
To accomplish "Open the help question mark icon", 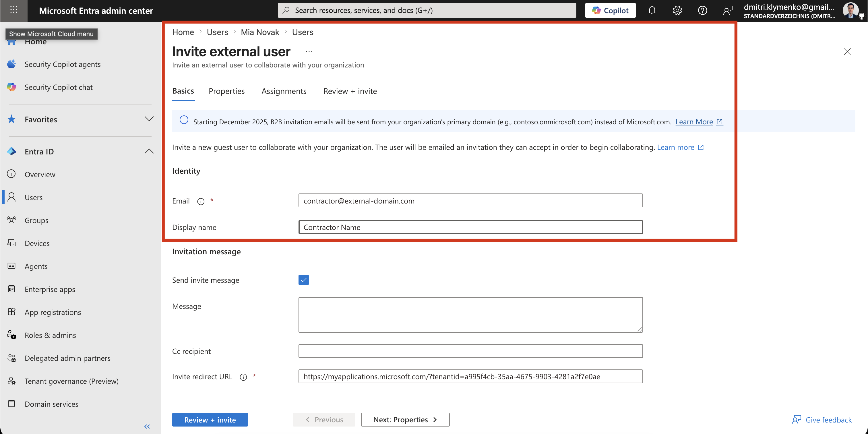I will (x=703, y=10).
